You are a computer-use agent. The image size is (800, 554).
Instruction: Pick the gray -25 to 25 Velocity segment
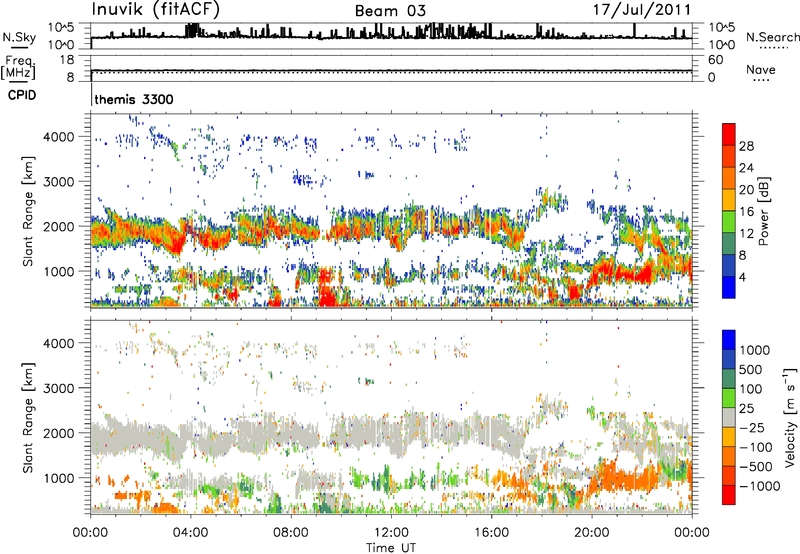click(729, 418)
